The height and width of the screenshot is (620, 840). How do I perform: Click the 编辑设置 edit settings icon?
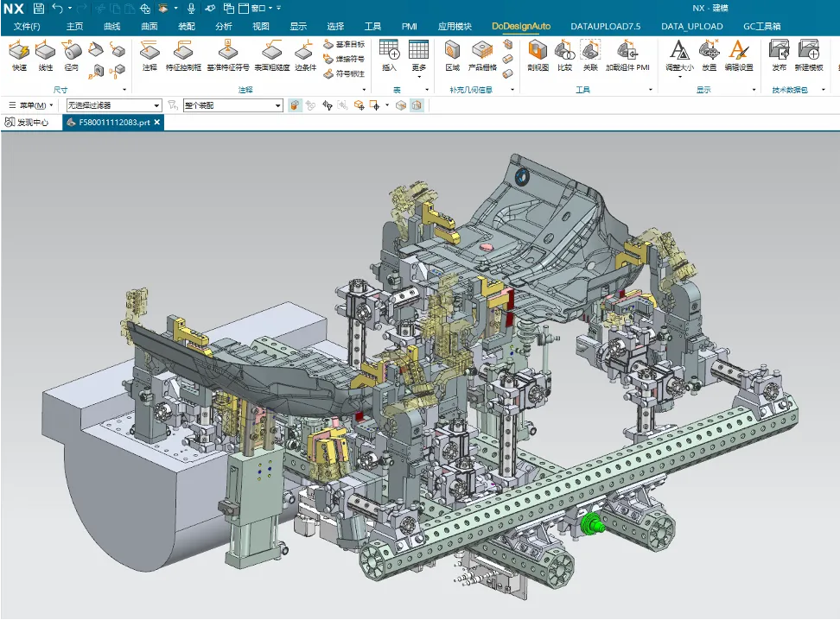coord(738,54)
